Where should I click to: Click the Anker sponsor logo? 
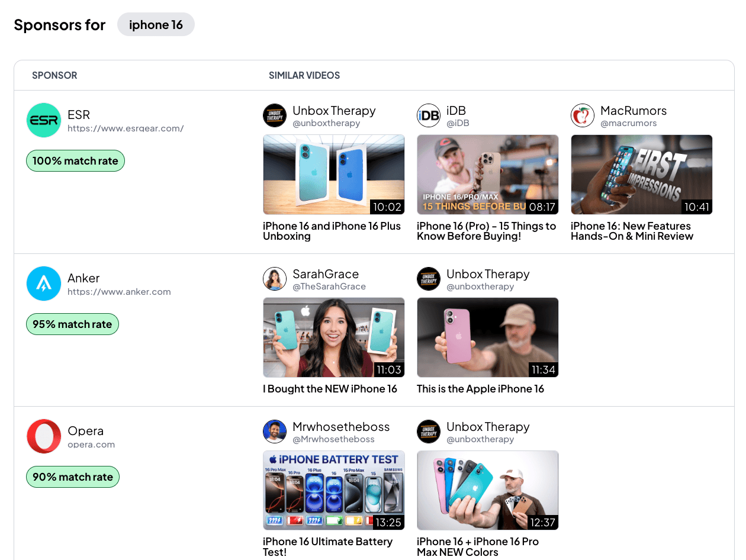click(44, 284)
